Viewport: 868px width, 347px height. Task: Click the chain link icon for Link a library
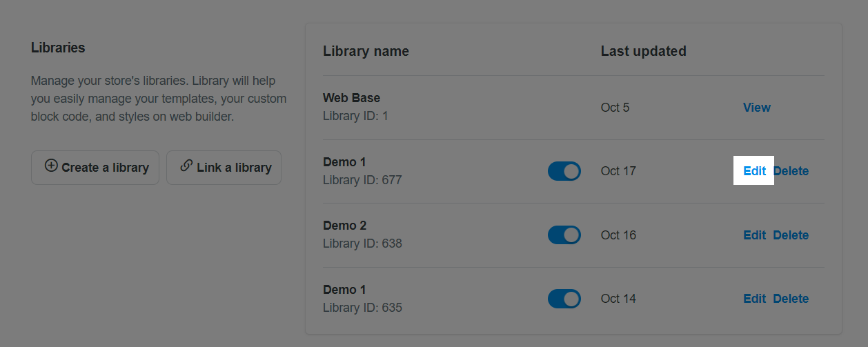pos(186,166)
